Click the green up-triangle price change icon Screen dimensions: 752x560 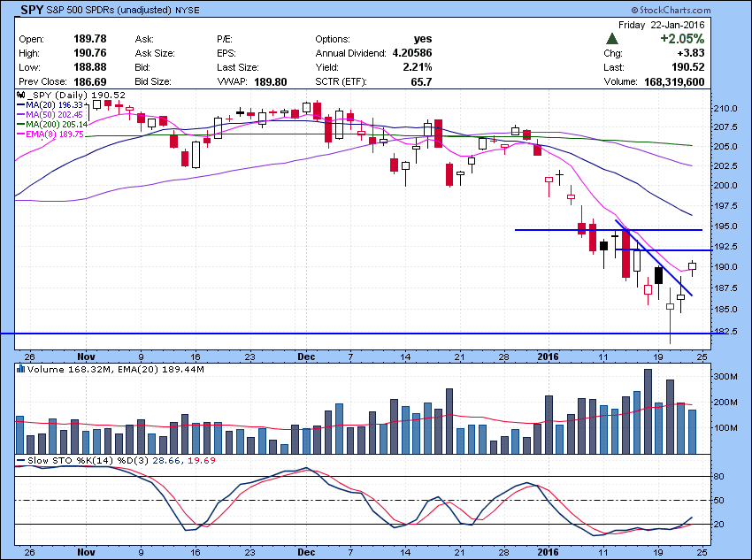pyautogui.click(x=611, y=39)
